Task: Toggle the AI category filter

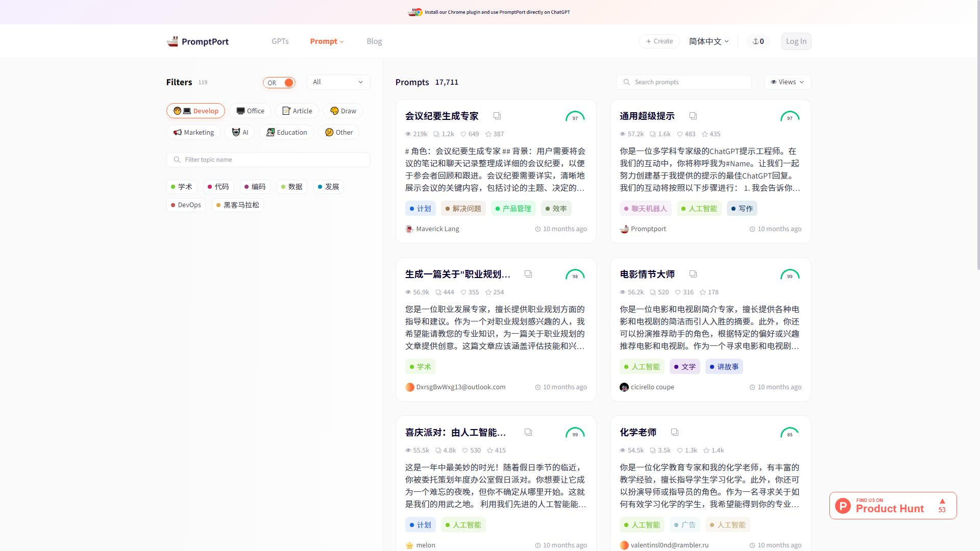Action: pyautogui.click(x=240, y=132)
